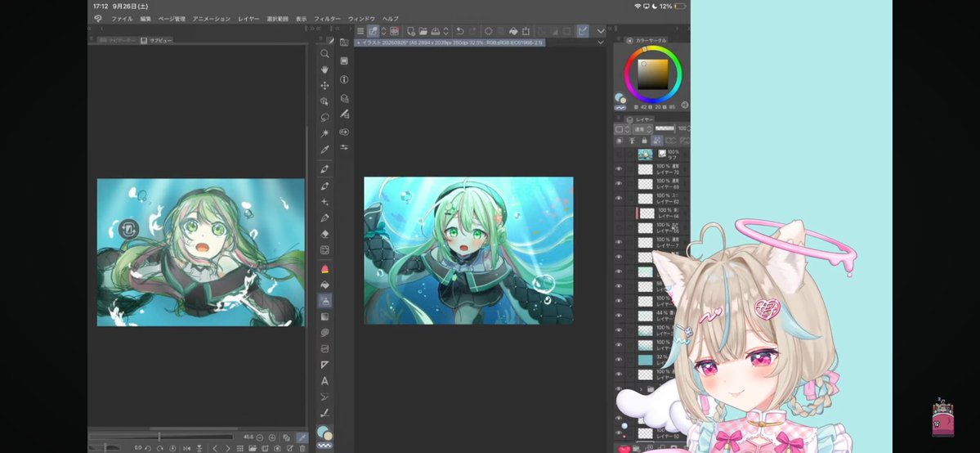Click the color square in color wheel

652,74
